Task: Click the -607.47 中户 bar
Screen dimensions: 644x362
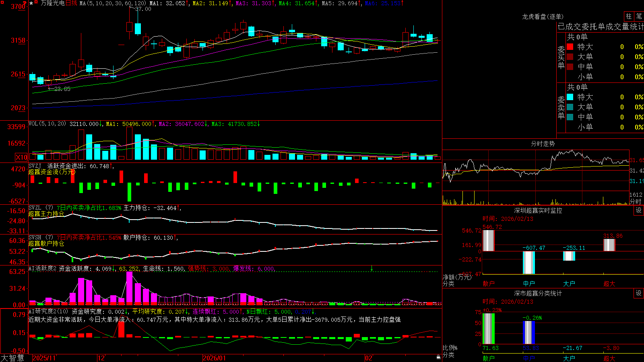Action: (529, 263)
